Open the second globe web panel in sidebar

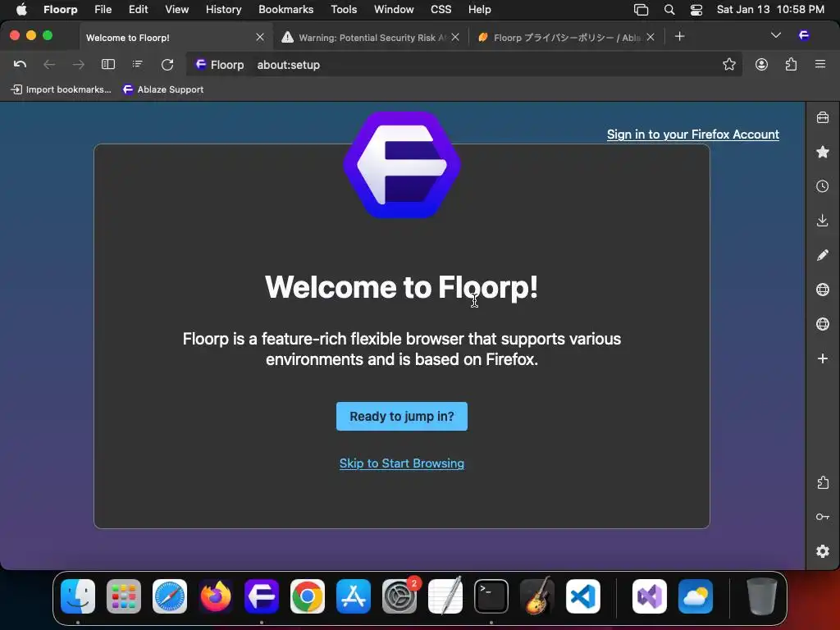coord(822,323)
